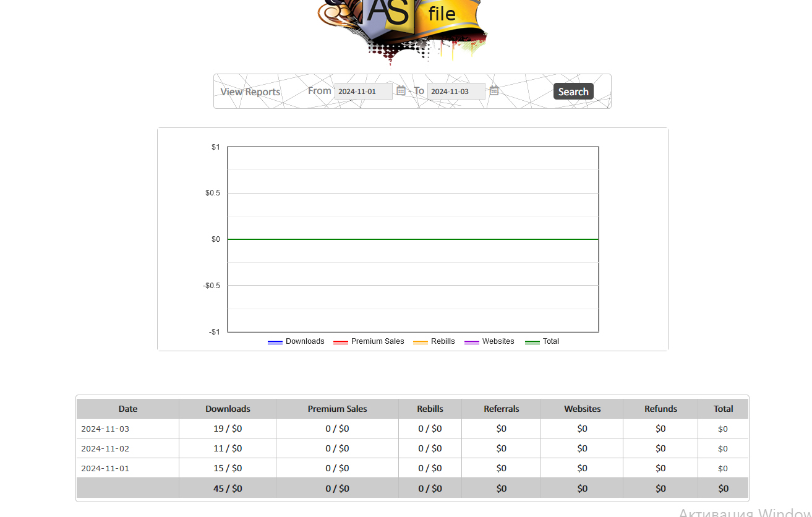Click the $1 chart axis label
Viewport: 812px width, 517px height.
(215, 147)
